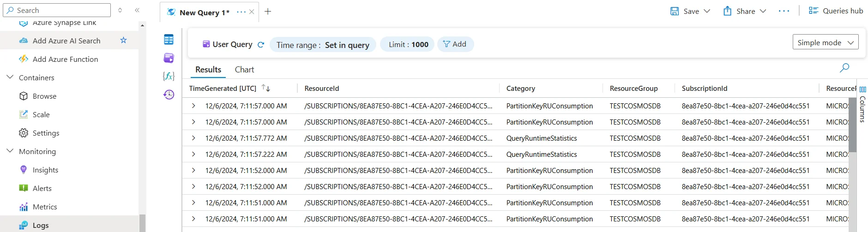
Task: Collapse the Monitoring section
Action: pyautogui.click(x=10, y=151)
